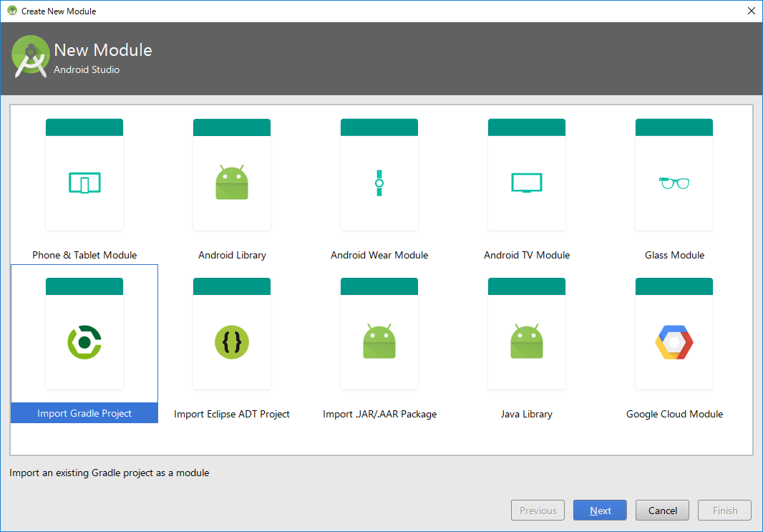763x532 pixels.
Task: Click the Android Studio logo in header
Action: point(30,57)
